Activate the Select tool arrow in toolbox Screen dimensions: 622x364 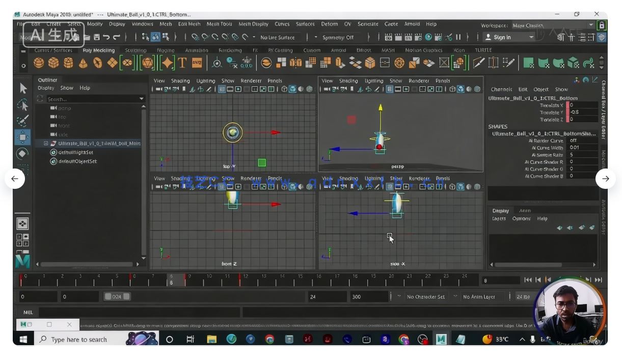pyautogui.click(x=23, y=88)
